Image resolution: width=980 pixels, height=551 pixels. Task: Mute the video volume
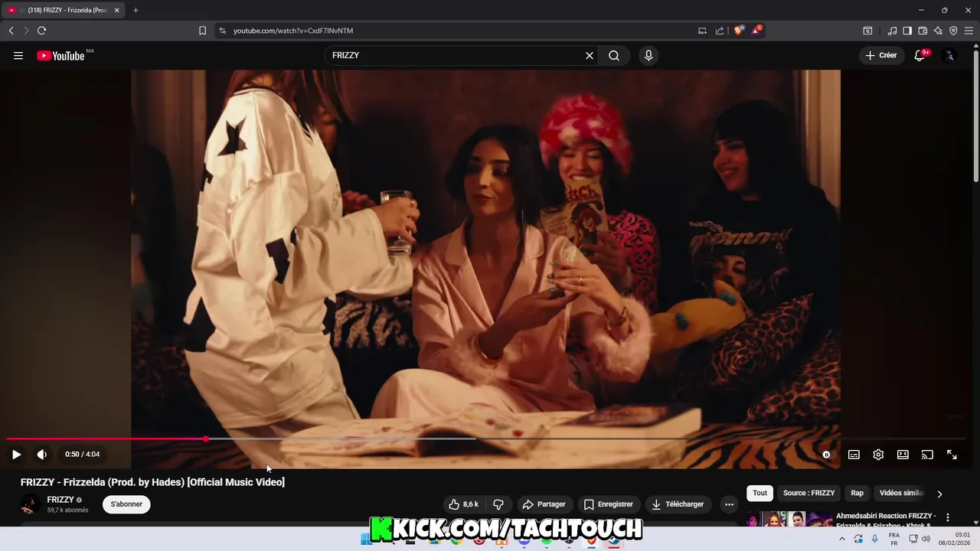point(42,455)
